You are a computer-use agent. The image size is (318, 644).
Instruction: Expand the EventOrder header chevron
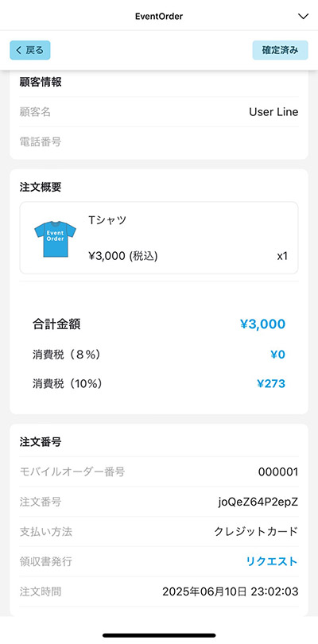coord(303,17)
